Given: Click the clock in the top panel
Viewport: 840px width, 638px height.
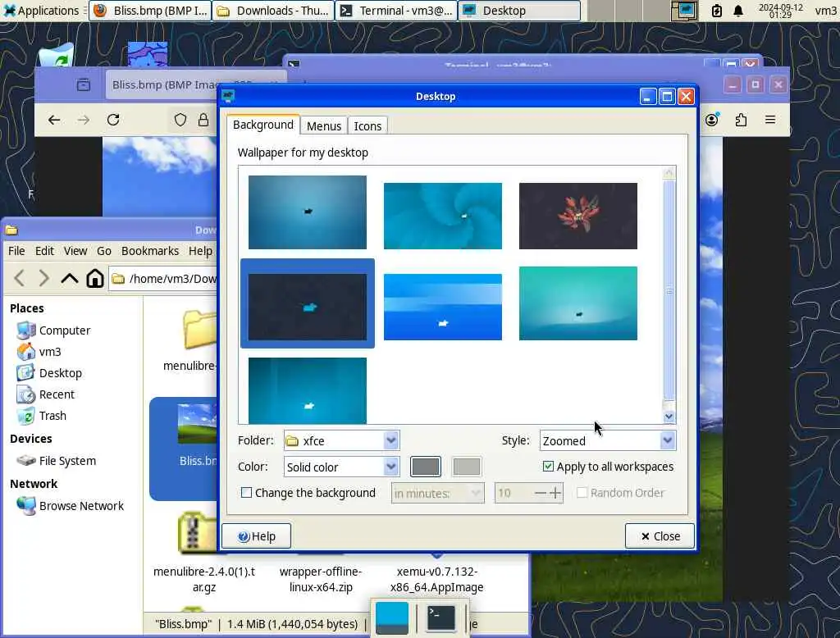Looking at the screenshot, I should tap(781, 10).
